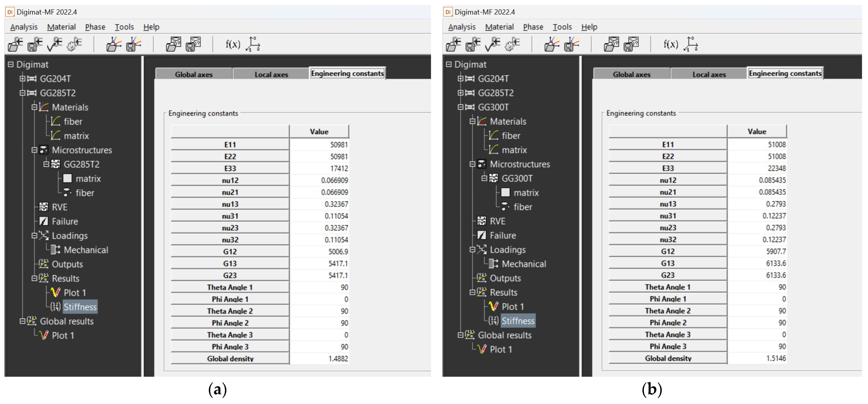The image size is (868, 404).
Task: Click open microstructure folder icon in right window
Action: tap(611, 44)
